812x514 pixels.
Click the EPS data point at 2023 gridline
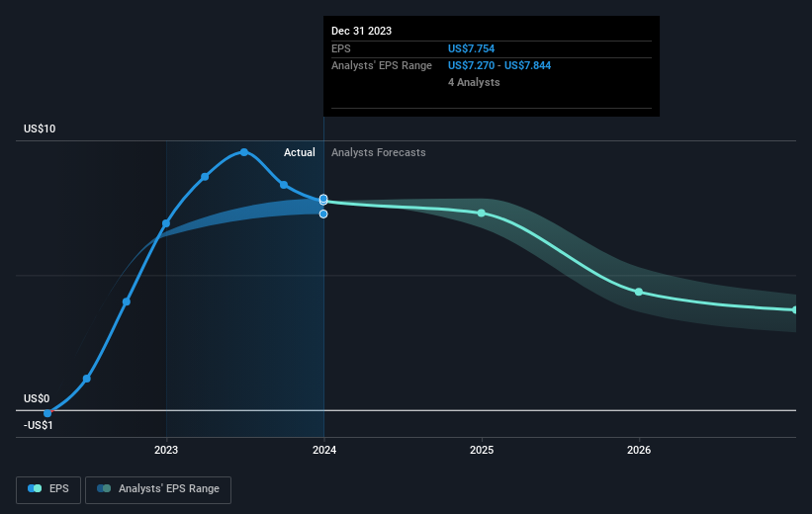(166, 223)
